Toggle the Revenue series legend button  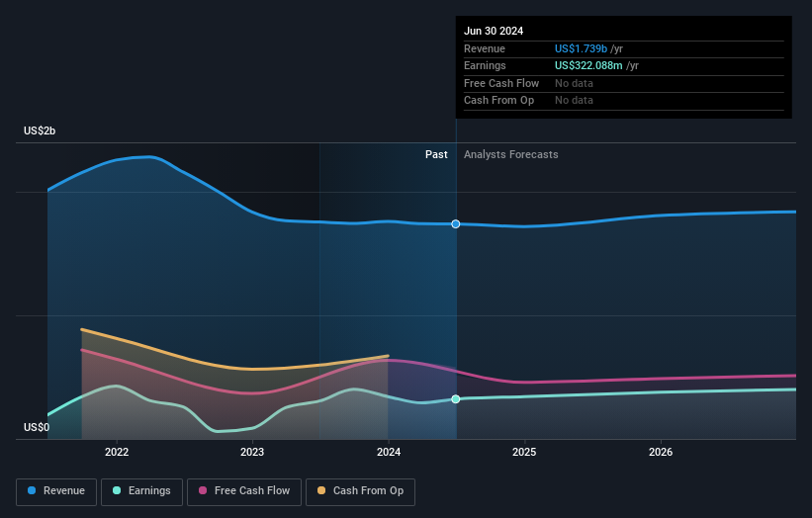pos(56,491)
